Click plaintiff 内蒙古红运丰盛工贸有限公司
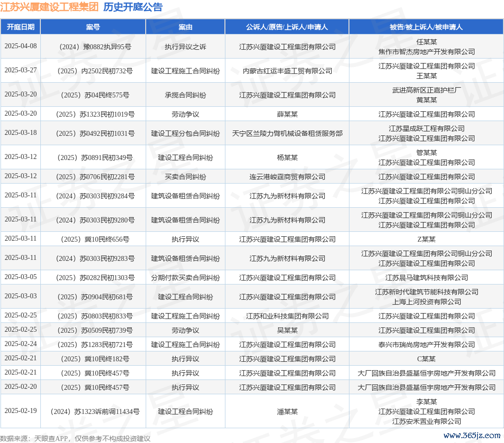This screenshot has height=443, width=504. pos(287,71)
